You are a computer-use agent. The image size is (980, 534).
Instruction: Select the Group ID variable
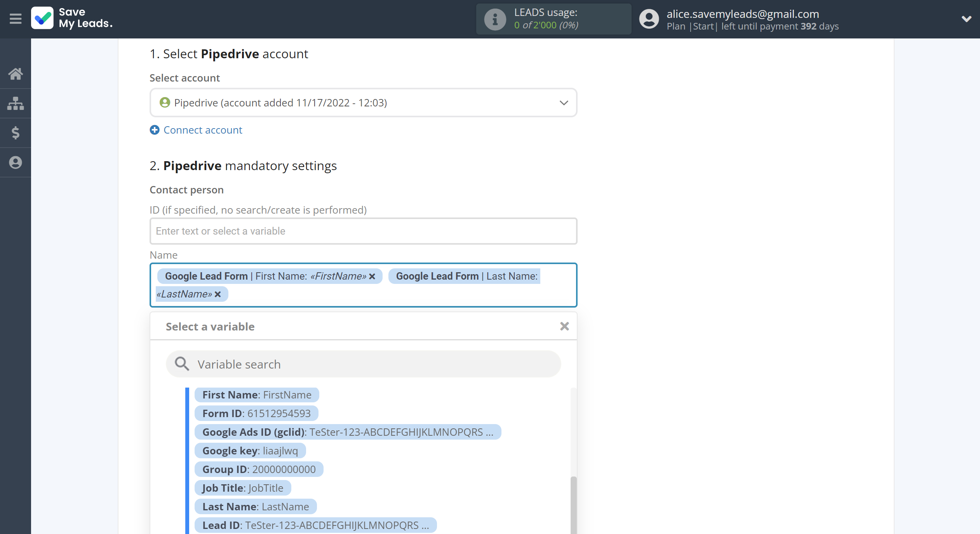tap(259, 470)
